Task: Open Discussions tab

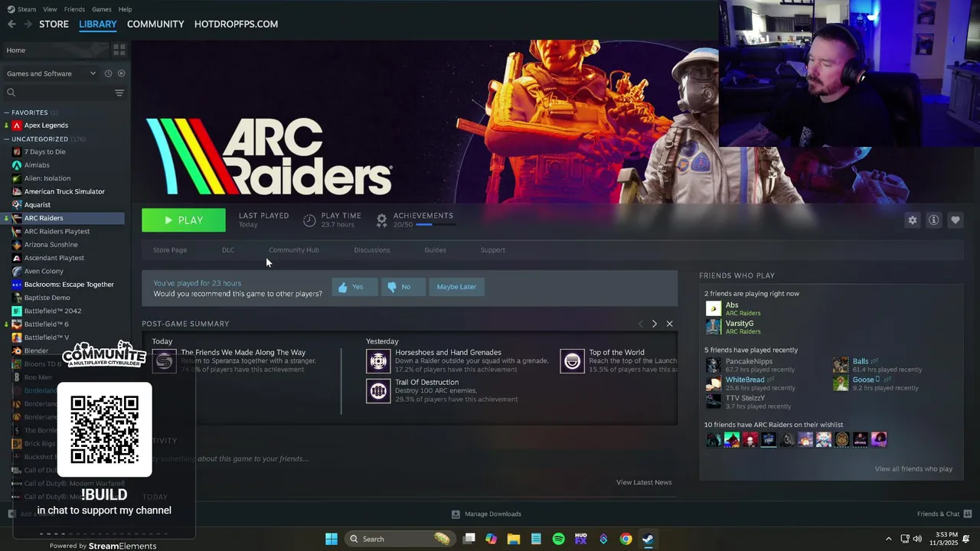Action: pos(372,249)
